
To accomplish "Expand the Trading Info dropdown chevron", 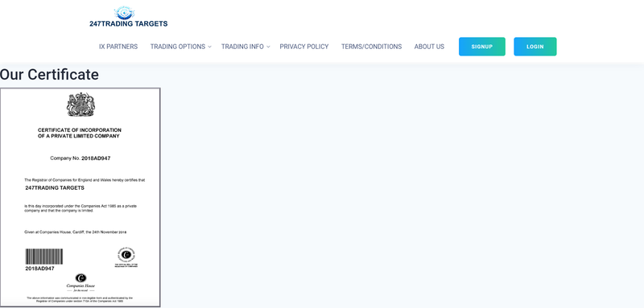I will [x=268, y=47].
